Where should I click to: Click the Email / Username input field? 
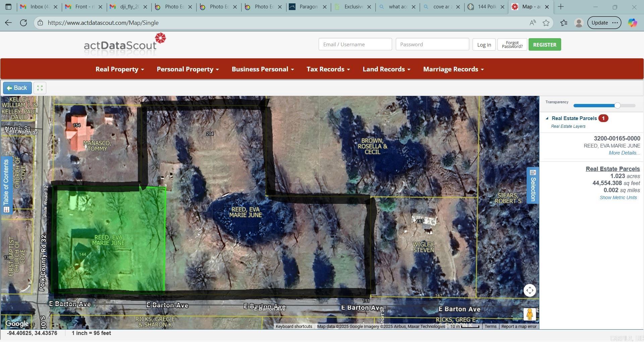pos(355,45)
